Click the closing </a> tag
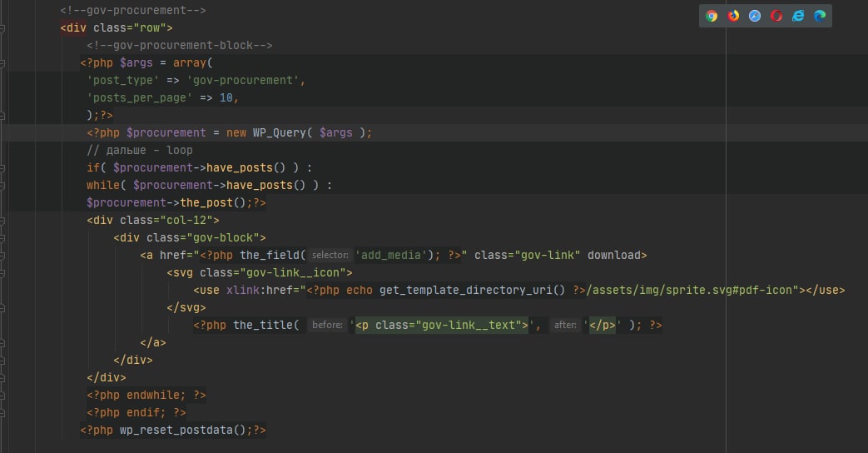Image resolution: width=868 pixels, height=453 pixels. tap(153, 343)
